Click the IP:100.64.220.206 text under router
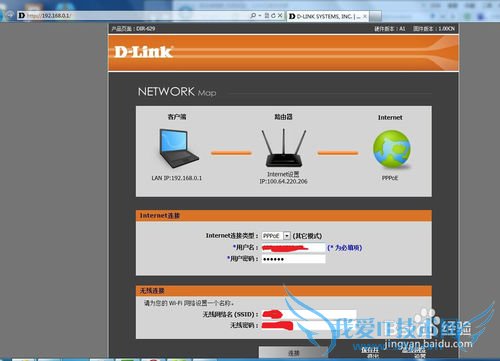The height and width of the screenshot is (361, 500). click(x=283, y=181)
